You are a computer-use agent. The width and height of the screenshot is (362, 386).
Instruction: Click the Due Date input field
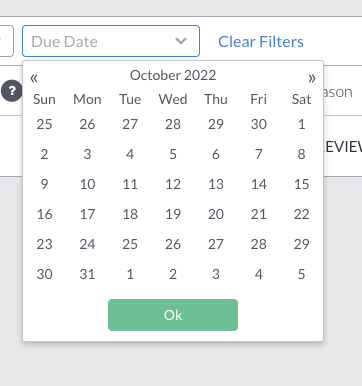click(x=111, y=41)
